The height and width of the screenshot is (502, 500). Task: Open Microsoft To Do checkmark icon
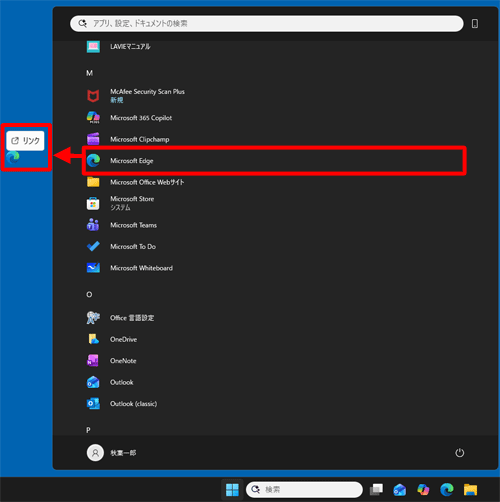pos(93,246)
